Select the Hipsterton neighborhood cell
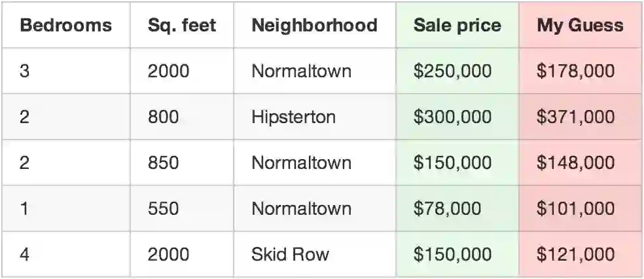Viewport: 644px width, 279px height. pos(293,117)
